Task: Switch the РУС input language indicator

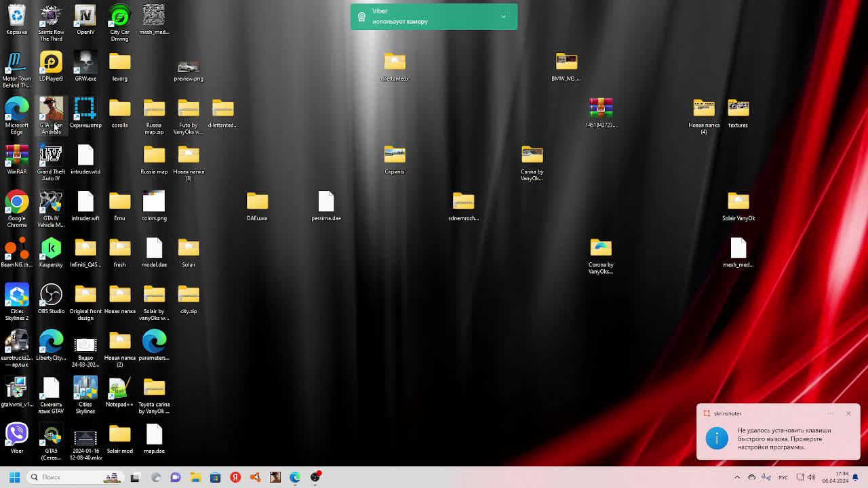Action: (x=783, y=477)
